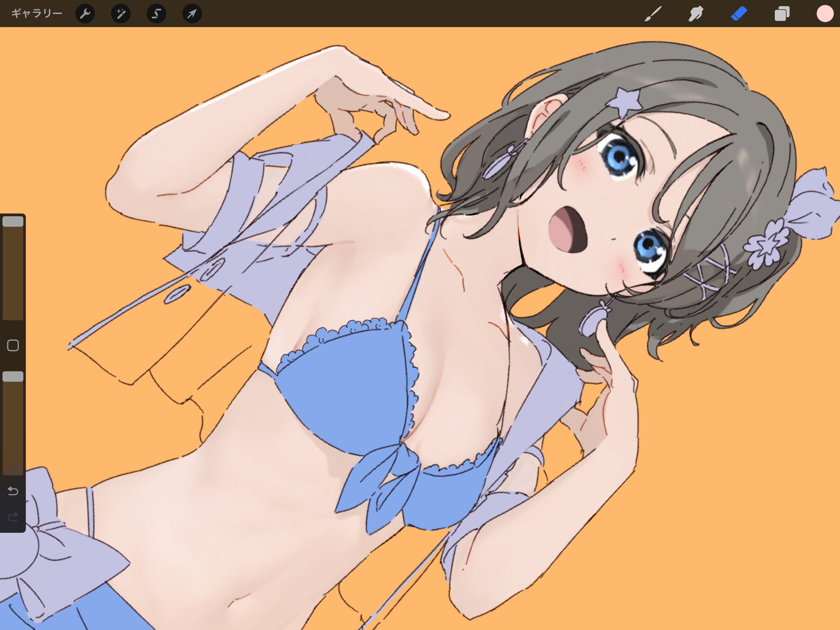Image resolution: width=840 pixels, height=630 pixels.
Task: Tap the blue Eraser tool
Action: 739,14
